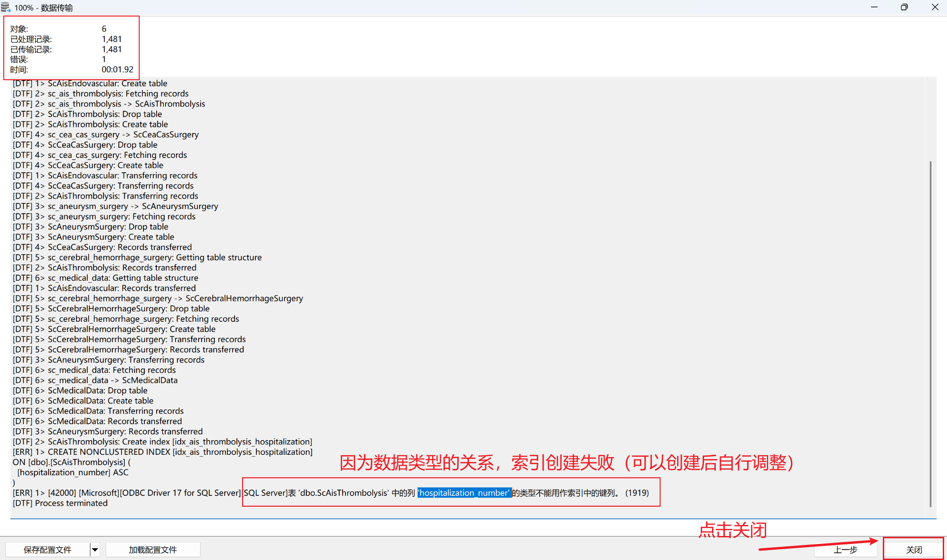The image size is (947, 560).
Task: Click 'sc_cea_cas_surgery -> ScCeaCasSurgery' line
Action: [x=106, y=134]
